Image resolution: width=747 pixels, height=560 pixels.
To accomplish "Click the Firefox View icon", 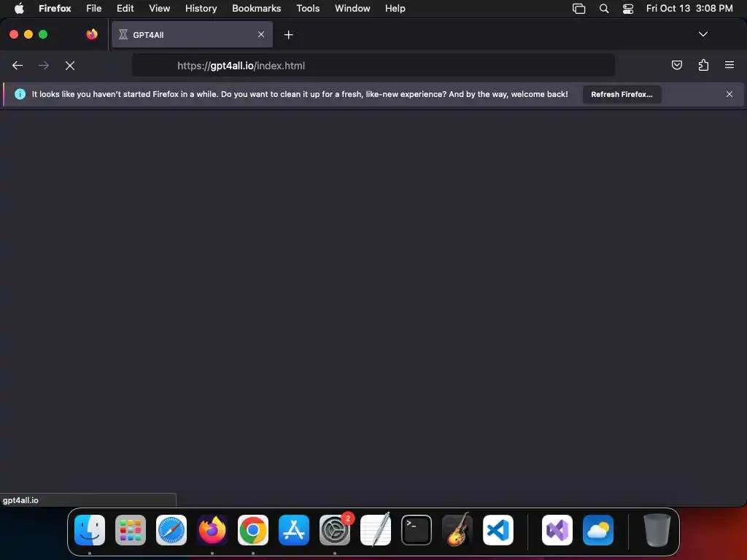I will click(92, 34).
